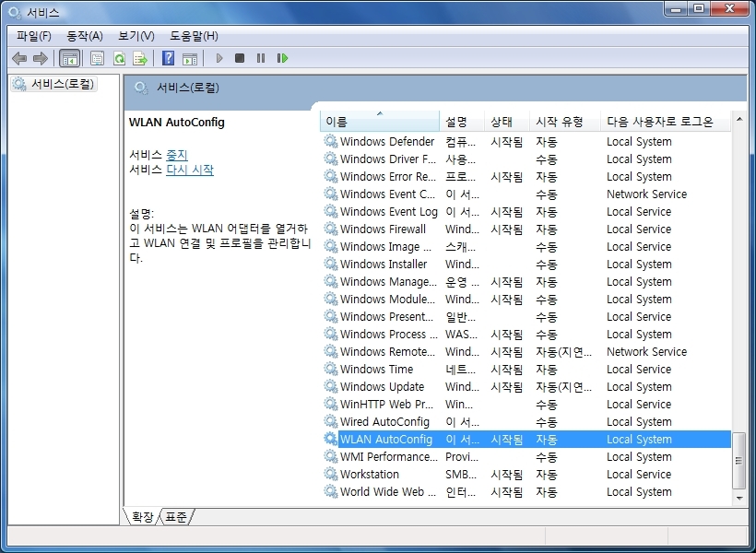
Task: Click the gear icon of World Wide Web row
Action: click(331, 491)
